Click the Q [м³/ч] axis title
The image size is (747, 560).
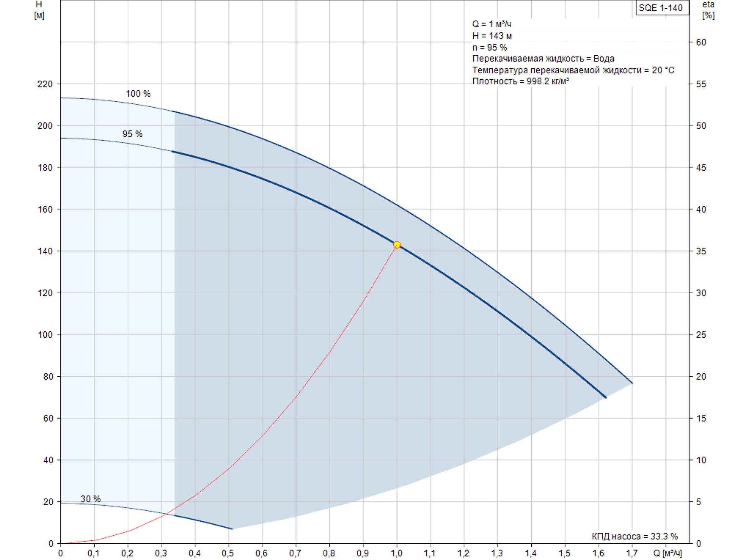[667, 553]
